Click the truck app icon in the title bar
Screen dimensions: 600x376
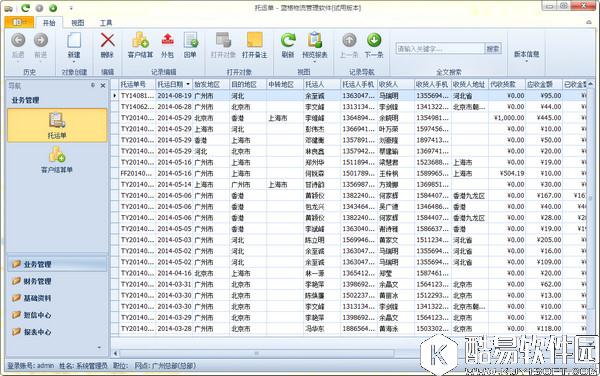tap(8, 8)
